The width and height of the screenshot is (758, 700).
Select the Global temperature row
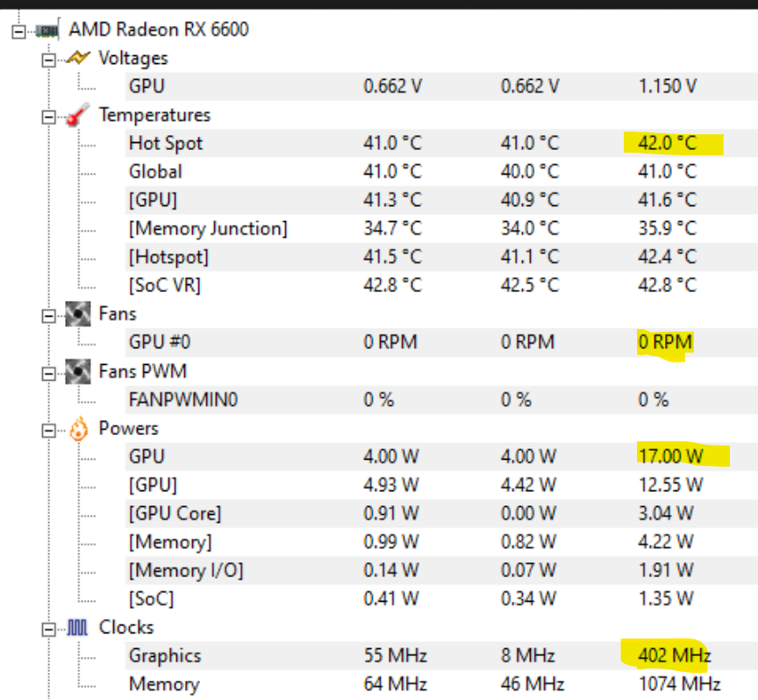(x=441, y=172)
